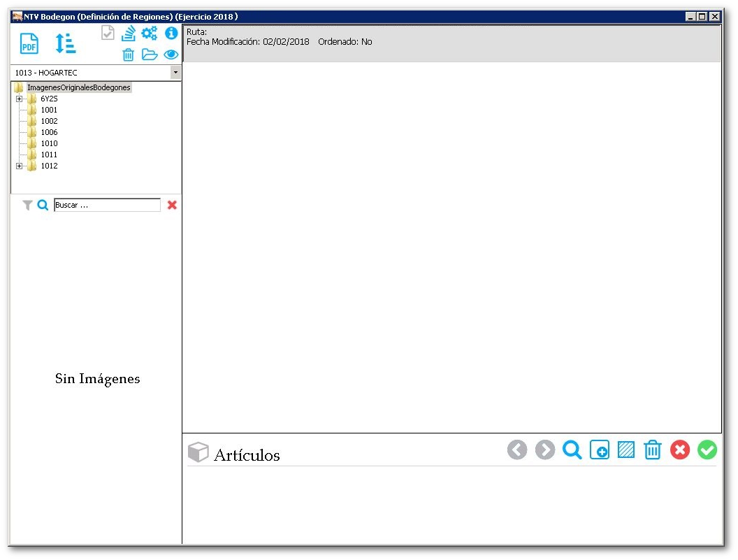The height and width of the screenshot is (560, 738).
Task: Select the 1002 folder
Action: 49,121
